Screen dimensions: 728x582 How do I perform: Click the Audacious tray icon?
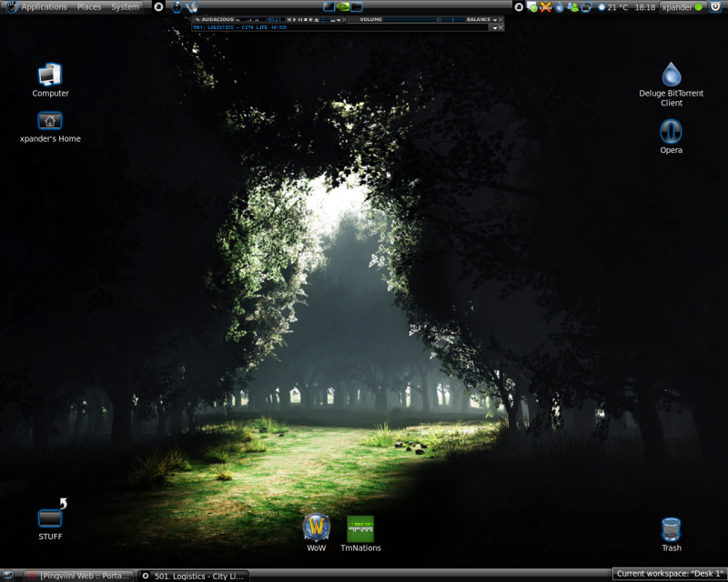pyautogui.click(x=519, y=7)
